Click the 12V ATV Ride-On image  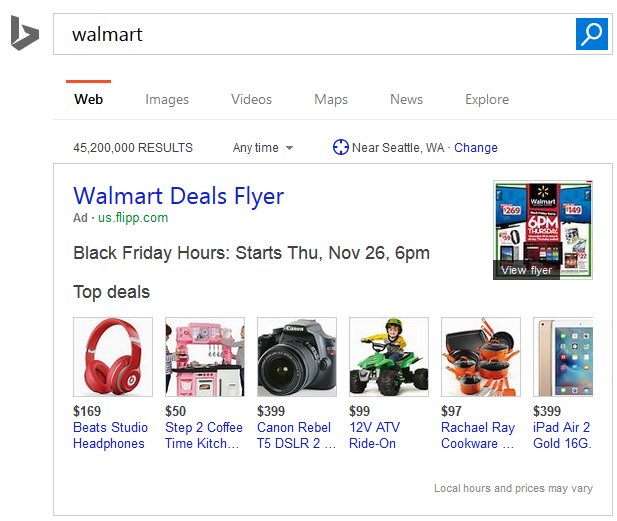389,357
